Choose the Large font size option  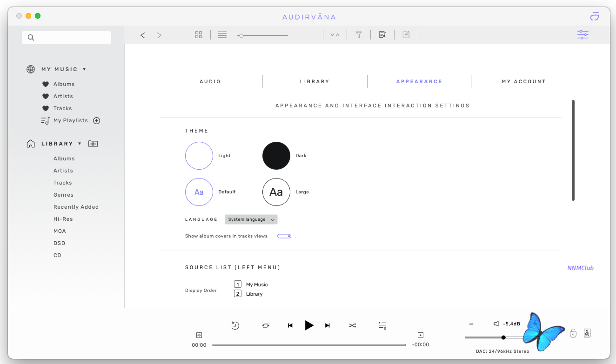pos(276,192)
